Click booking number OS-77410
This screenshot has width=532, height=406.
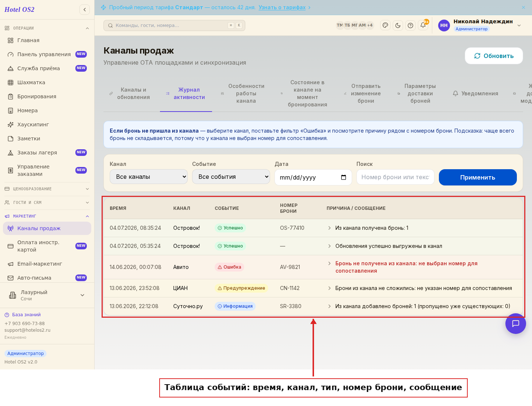click(x=292, y=228)
